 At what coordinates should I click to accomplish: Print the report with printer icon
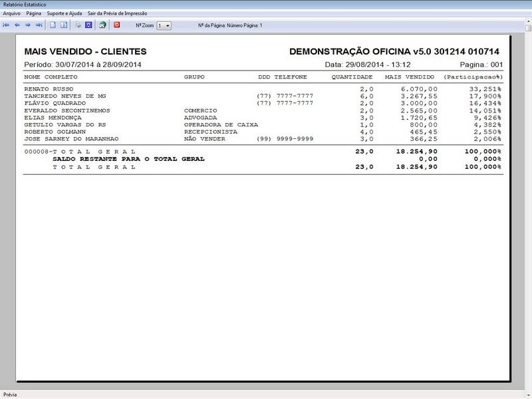click(78, 25)
